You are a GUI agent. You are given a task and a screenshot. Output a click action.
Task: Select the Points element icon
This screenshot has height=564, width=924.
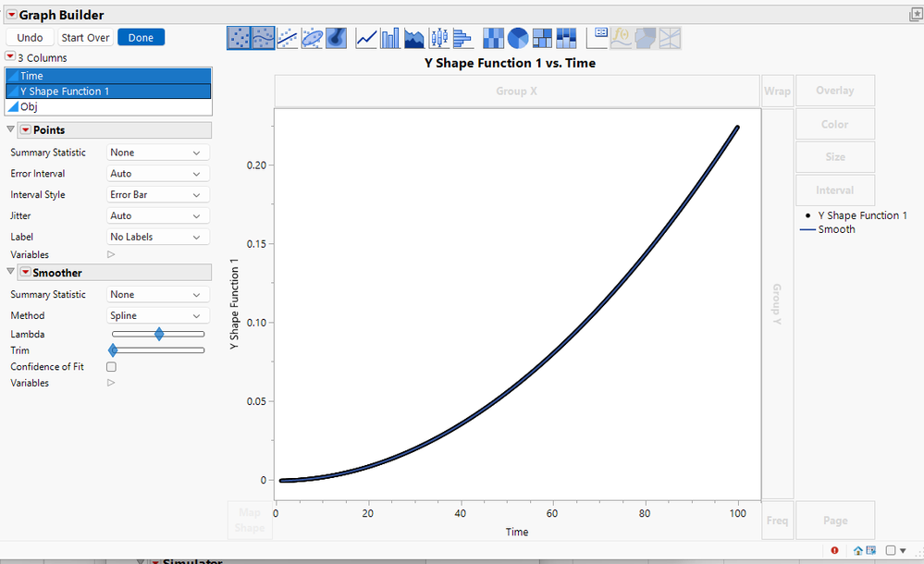pyautogui.click(x=239, y=38)
